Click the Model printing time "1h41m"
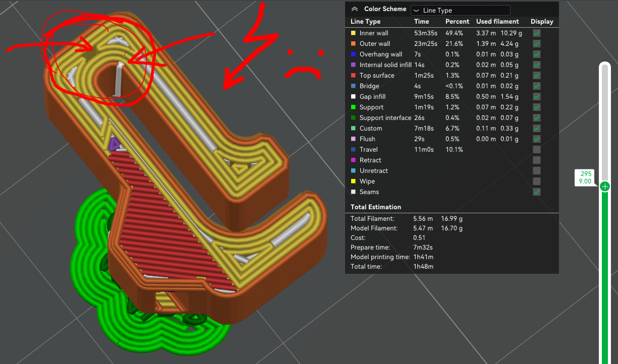The height and width of the screenshot is (364, 618). point(423,257)
